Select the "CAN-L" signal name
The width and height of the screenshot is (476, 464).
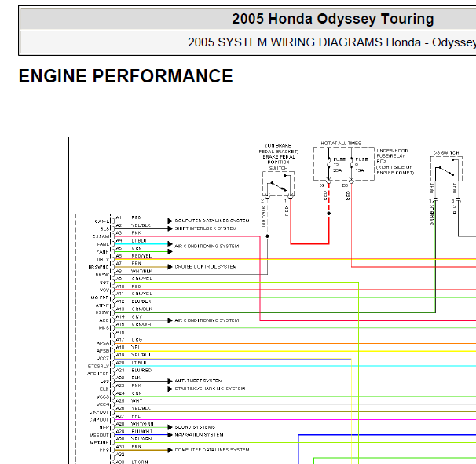point(101,221)
